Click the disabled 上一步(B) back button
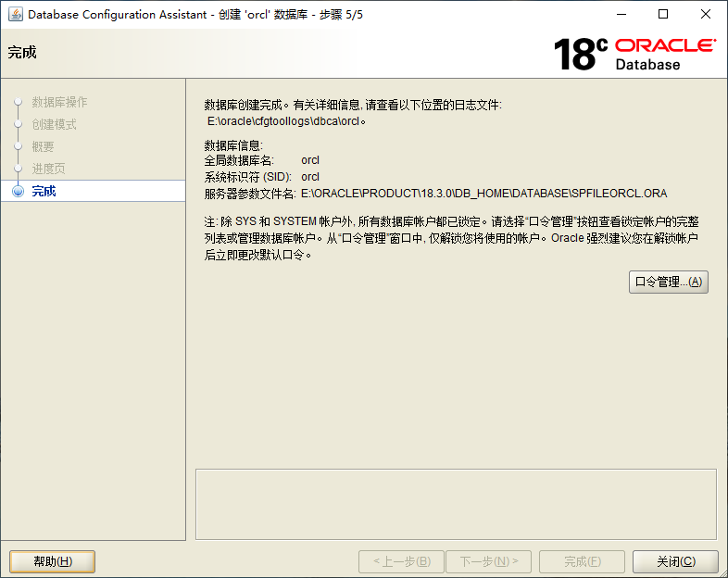 [401, 561]
